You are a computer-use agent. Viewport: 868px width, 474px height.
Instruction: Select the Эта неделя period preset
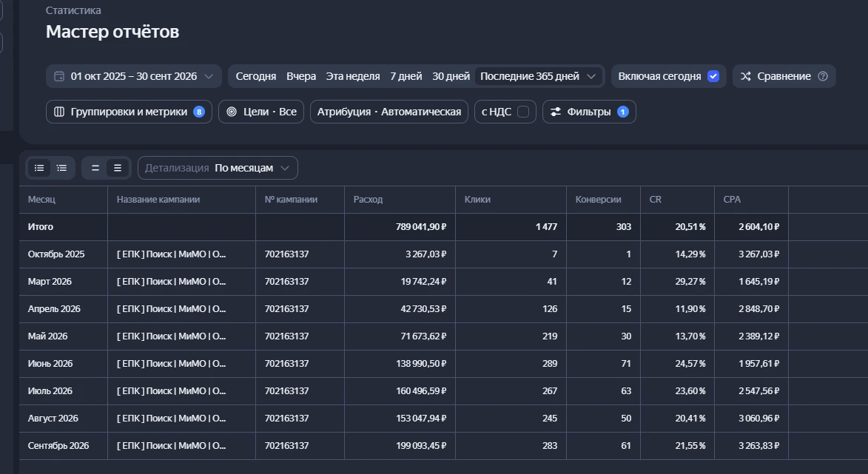353,76
